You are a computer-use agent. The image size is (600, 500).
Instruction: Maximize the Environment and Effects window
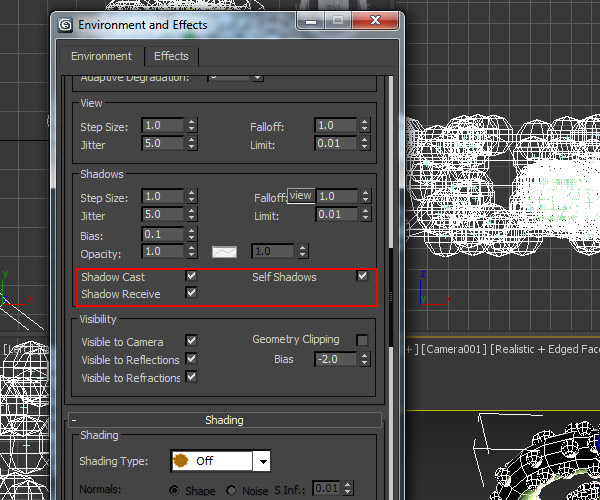click(x=338, y=21)
